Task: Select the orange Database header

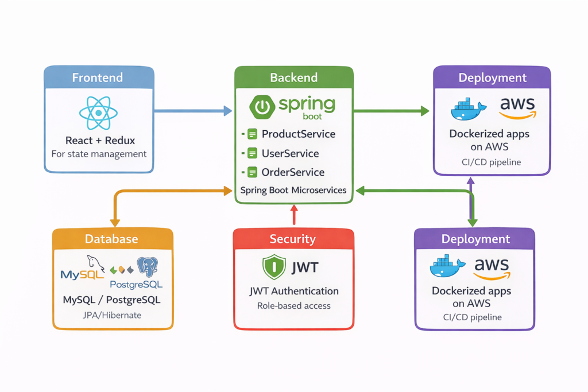Action: pos(111,239)
